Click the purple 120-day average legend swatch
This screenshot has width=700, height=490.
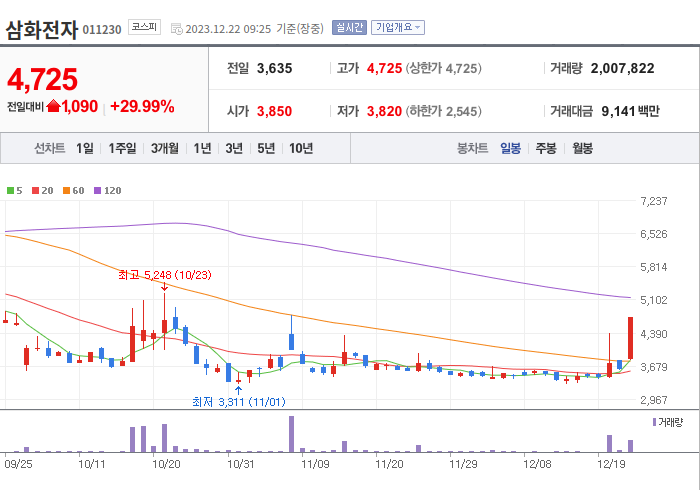(x=97, y=191)
